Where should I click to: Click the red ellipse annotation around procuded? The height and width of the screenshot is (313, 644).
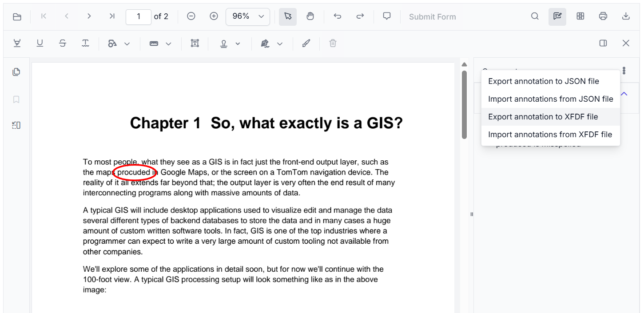(135, 172)
